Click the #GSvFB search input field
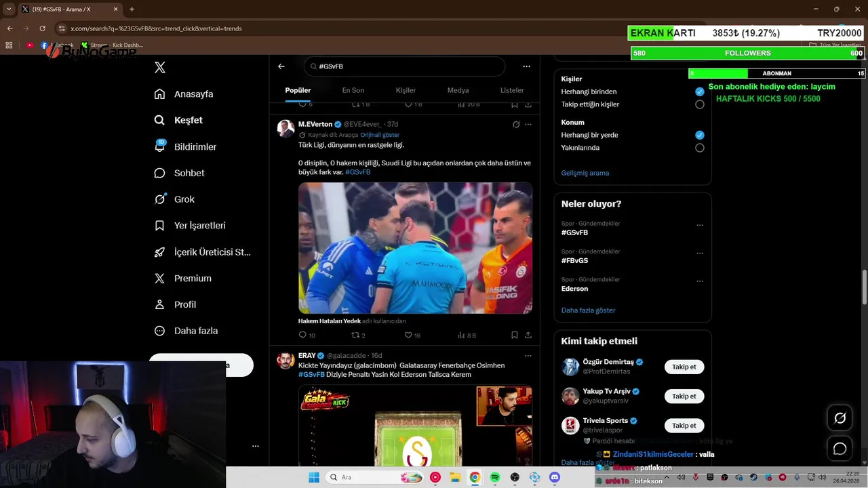This screenshot has height=488, width=868. (405, 66)
